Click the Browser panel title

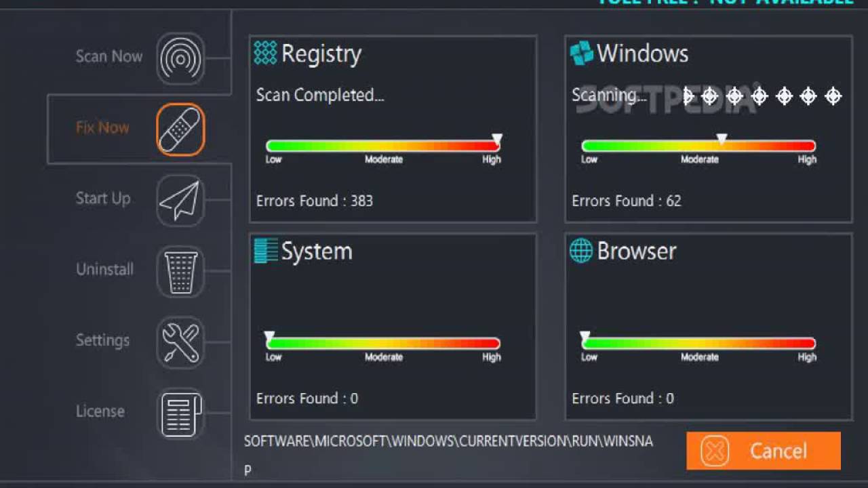coord(637,251)
